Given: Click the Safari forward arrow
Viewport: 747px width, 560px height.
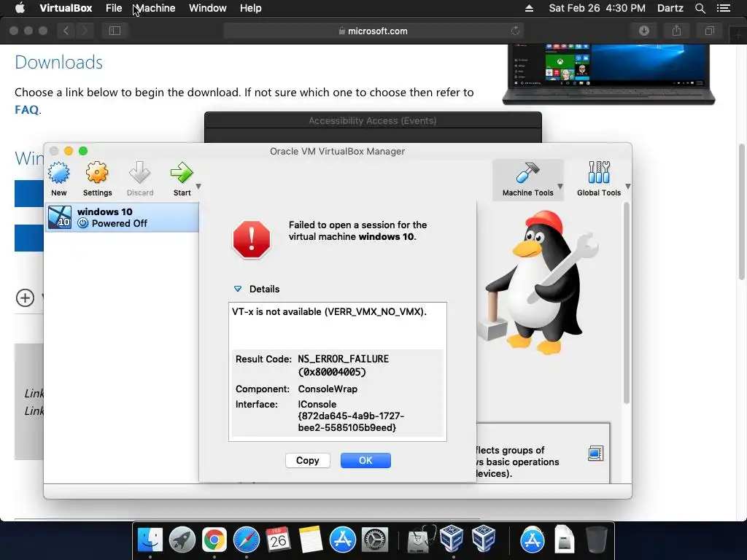Looking at the screenshot, I should [85, 31].
